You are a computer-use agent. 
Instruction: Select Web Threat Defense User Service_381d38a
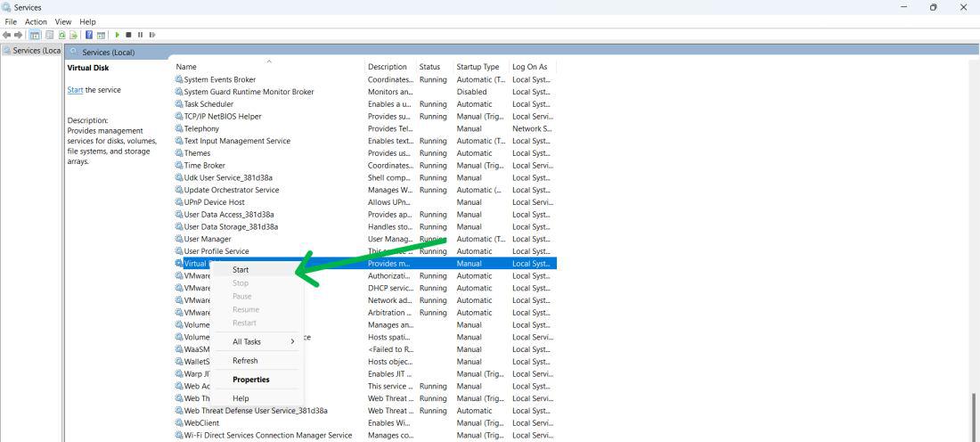point(256,411)
